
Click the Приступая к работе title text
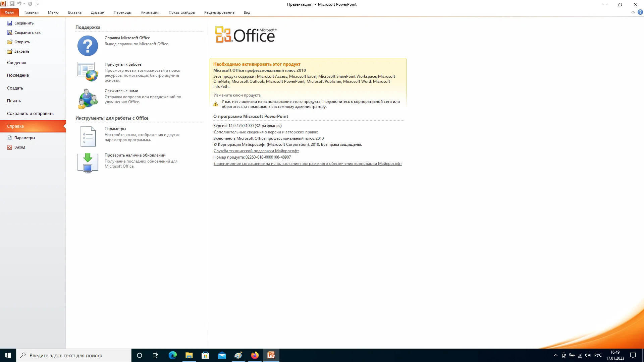click(123, 64)
